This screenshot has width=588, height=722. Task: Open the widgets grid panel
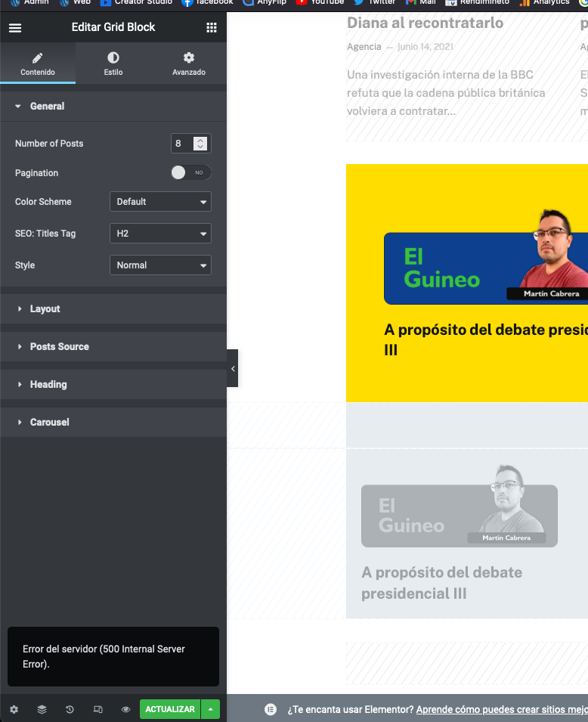[212, 28]
